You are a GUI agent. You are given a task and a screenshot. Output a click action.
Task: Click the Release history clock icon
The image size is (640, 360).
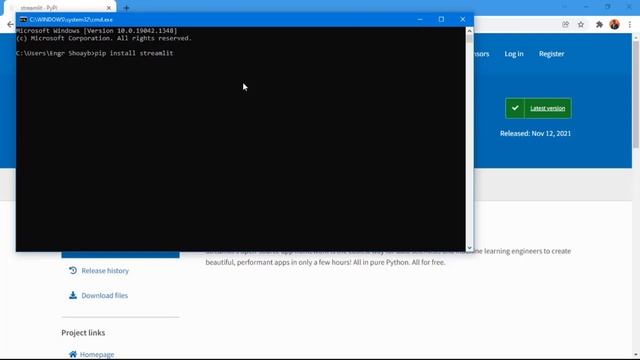click(x=73, y=270)
